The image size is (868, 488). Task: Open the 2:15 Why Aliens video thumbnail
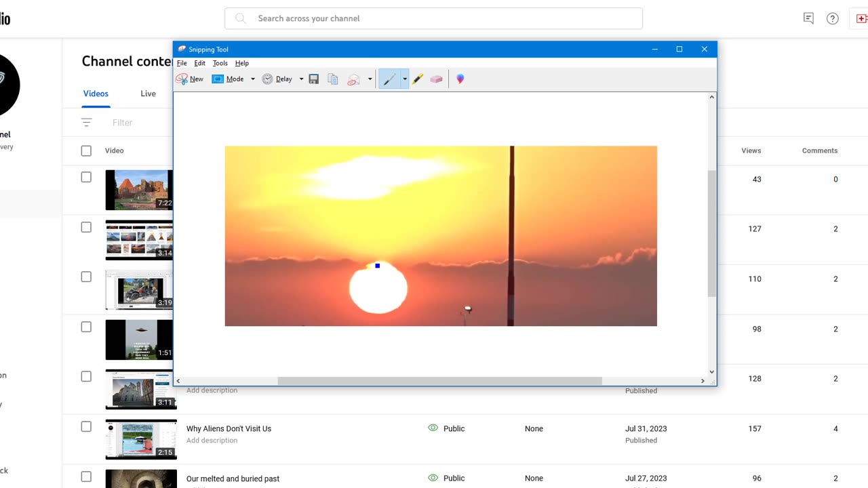[141, 439]
